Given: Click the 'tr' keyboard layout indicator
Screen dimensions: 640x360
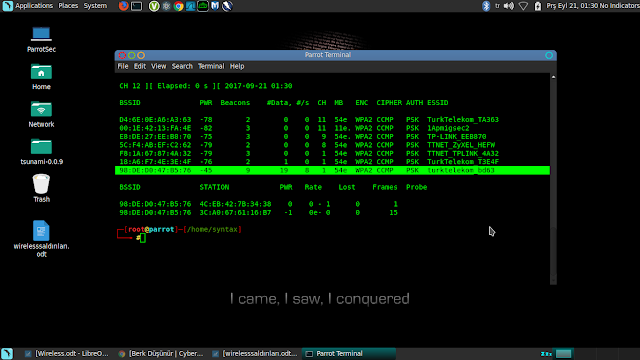Looking at the screenshot, I should pyautogui.click(x=497, y=6).
